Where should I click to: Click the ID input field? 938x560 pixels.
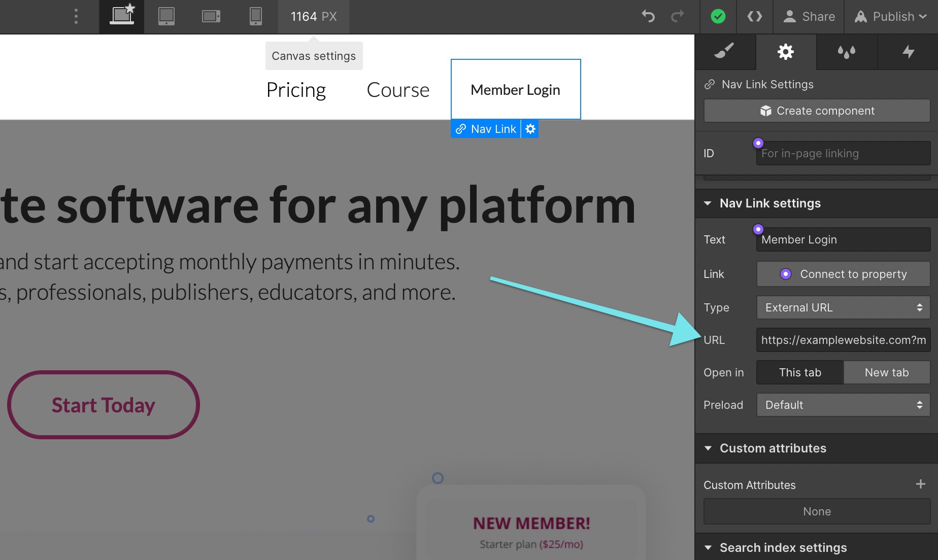coord(844,153)
